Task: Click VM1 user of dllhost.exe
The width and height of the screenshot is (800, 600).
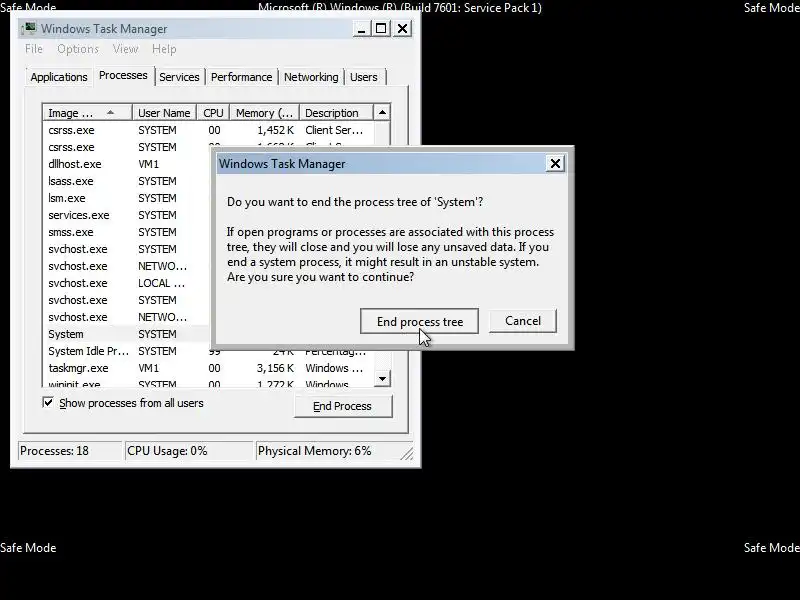Action: coord(148,164)
